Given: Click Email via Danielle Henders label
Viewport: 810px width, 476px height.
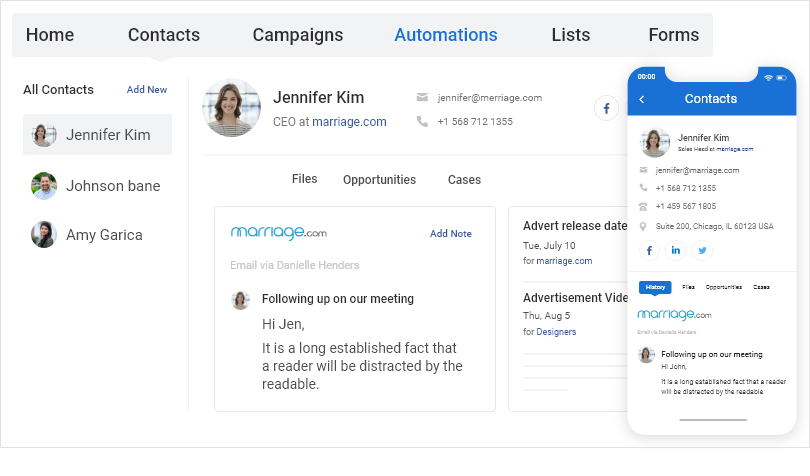Looking at the screenshot, I should pos(294,265).
